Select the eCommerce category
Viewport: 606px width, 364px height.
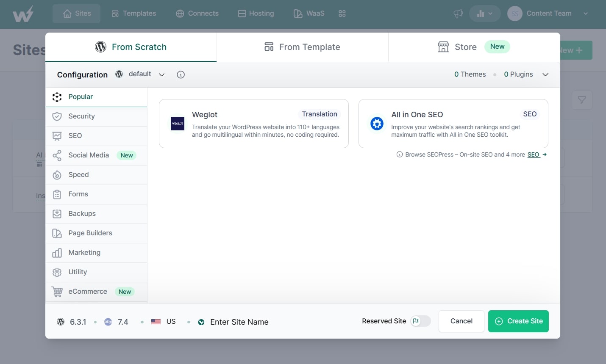pos(96,292)
